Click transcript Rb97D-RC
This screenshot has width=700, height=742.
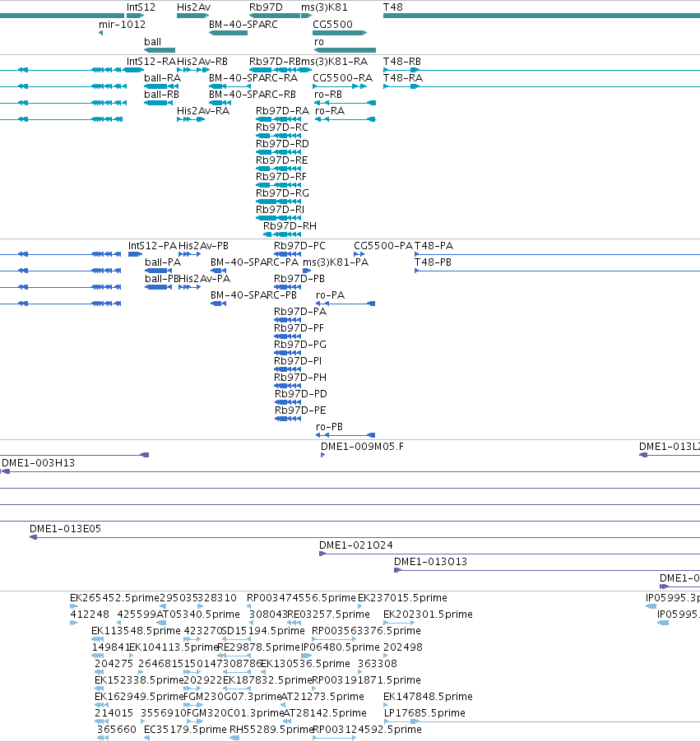coord(282,128)
